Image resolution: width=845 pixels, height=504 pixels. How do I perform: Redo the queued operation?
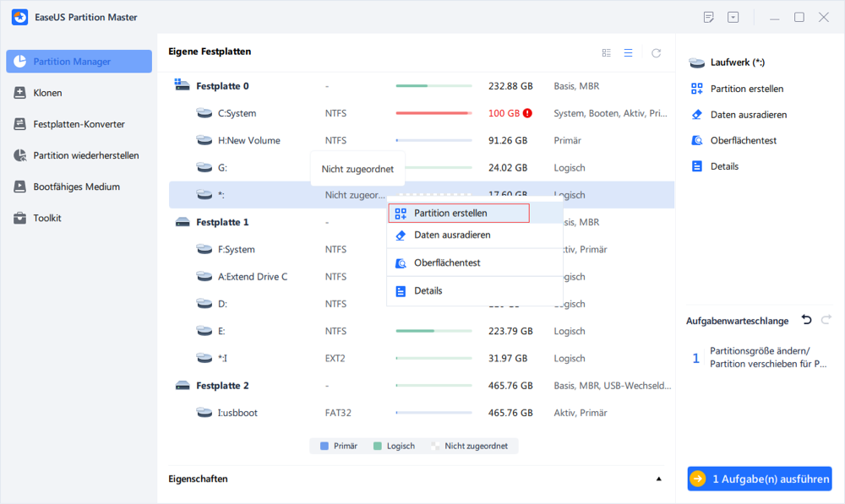coord(826,320)
